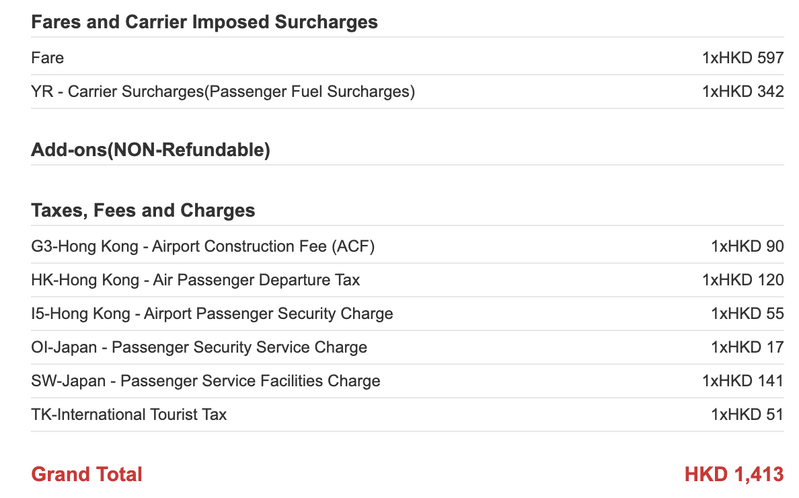
Task: Click the YR Carrier Surcharges label
Action: point(222,92)
